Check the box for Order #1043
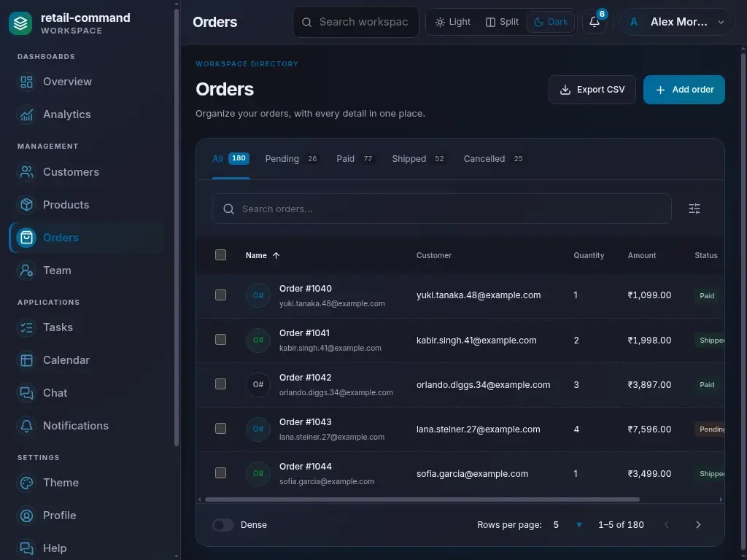The height and width of the screenshot is (560, 747). (x=220, y=429)
